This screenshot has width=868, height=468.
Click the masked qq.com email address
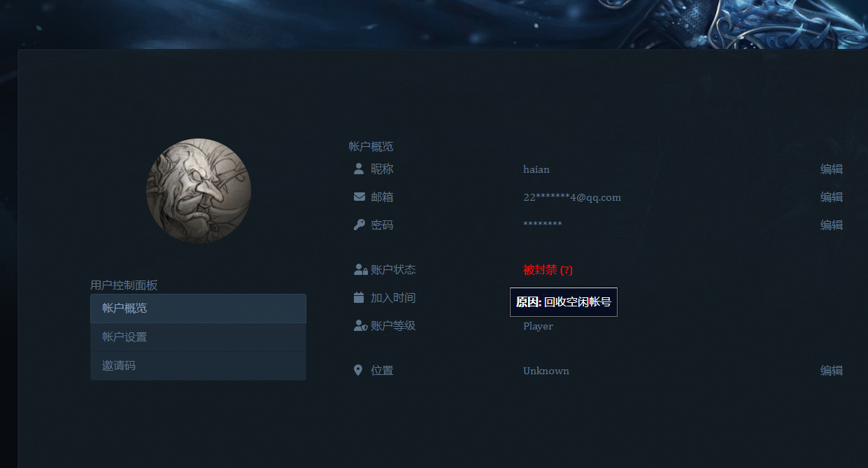click(x=572, y=197)
